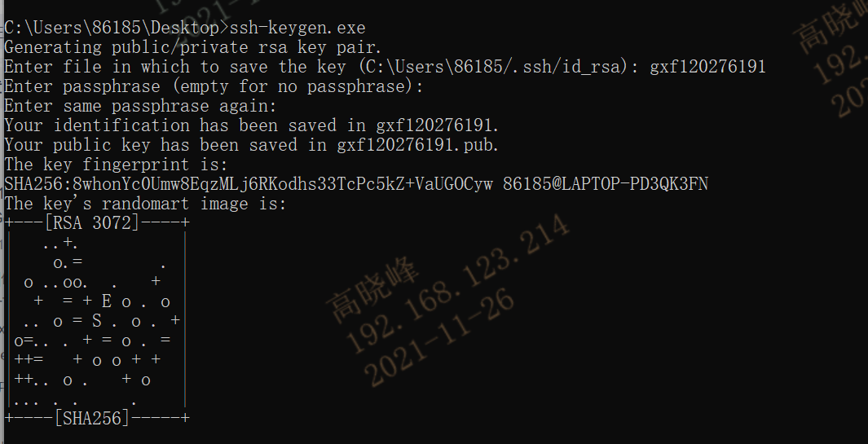This screenshot has width=868, height=444.
Task: Click the [RSA 3072] randomart header
Action: coord(92,223)
